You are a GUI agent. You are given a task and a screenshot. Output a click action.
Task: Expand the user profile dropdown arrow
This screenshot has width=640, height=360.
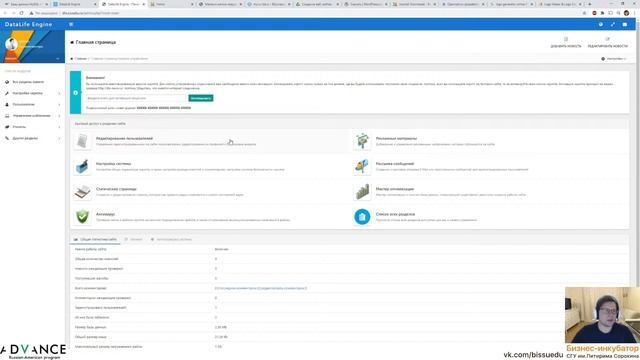coord(58,59)
